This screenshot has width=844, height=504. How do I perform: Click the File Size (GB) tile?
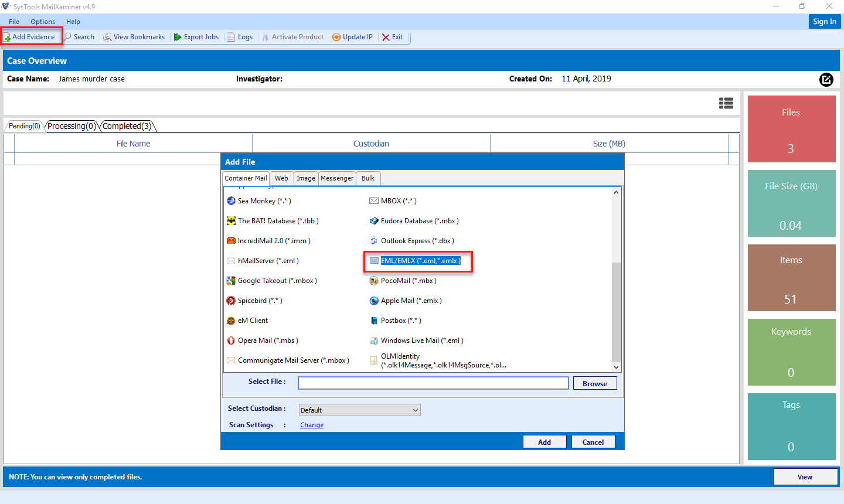click(792, 203)
